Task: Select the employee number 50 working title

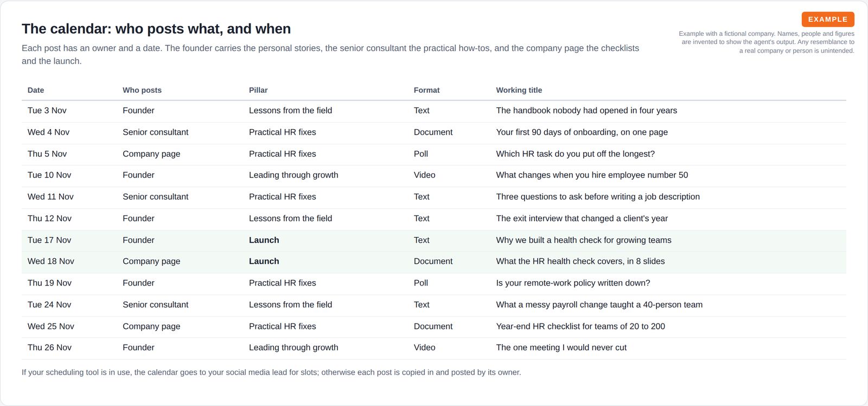Action: click(592, 175)
